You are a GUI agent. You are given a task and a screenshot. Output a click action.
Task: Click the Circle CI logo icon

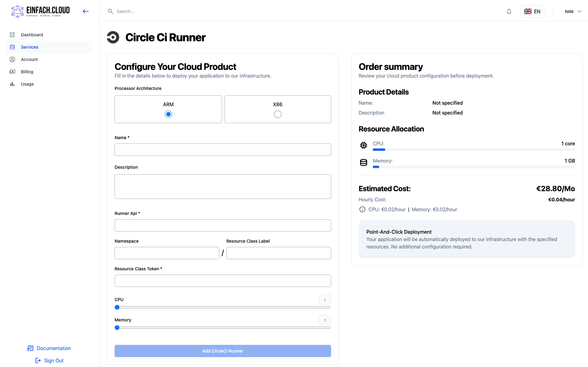pyautogui.click(x=113, y=38)
